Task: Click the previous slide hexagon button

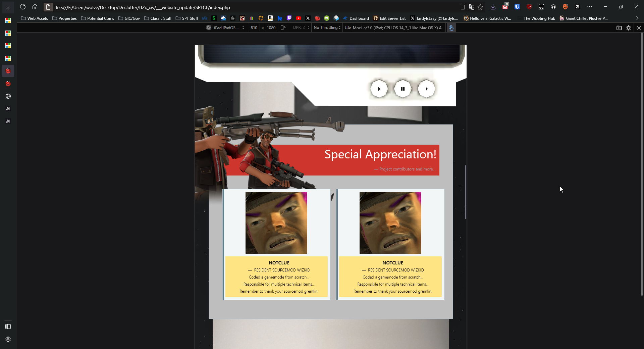Action: [379, 89]
